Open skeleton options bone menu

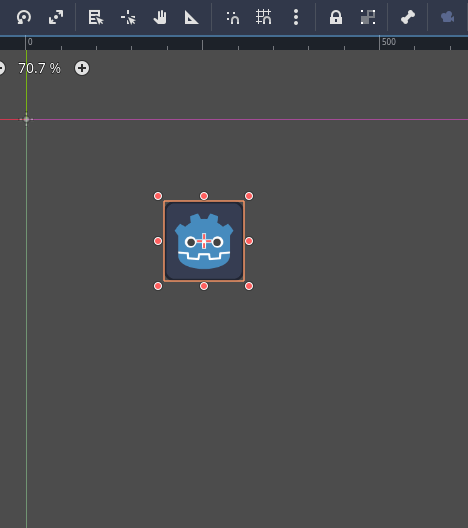[408, 17]
